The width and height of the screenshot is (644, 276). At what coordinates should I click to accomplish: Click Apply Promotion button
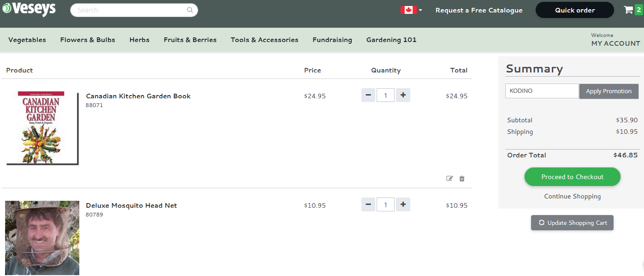(609, 91)
